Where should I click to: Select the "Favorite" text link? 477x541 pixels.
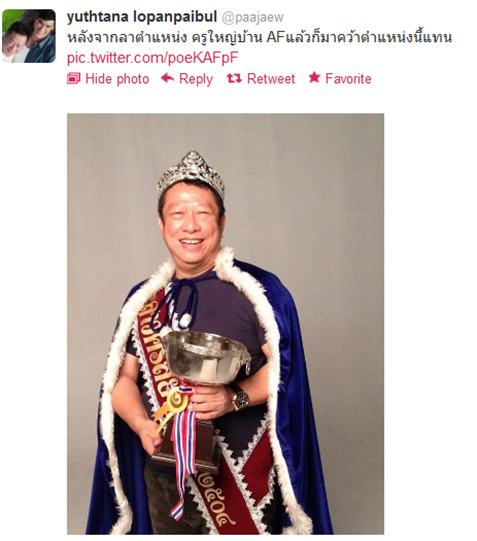tap(348, 79)
